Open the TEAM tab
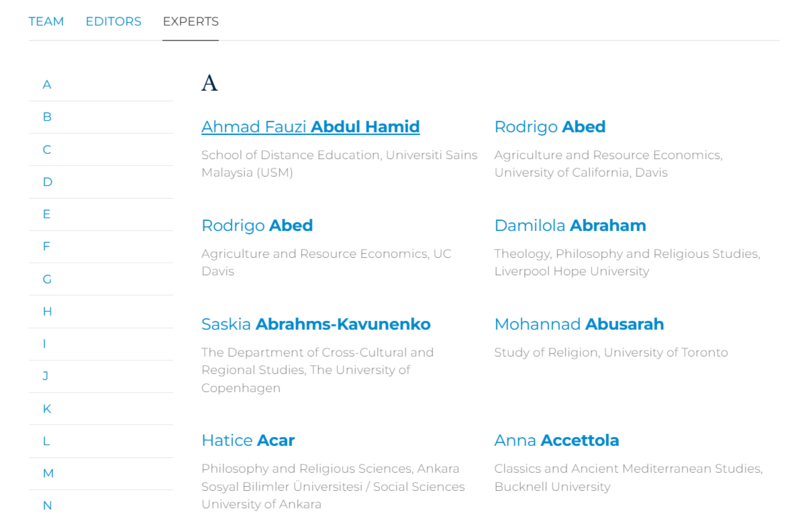The image size is (800, 515). point(46,21)
